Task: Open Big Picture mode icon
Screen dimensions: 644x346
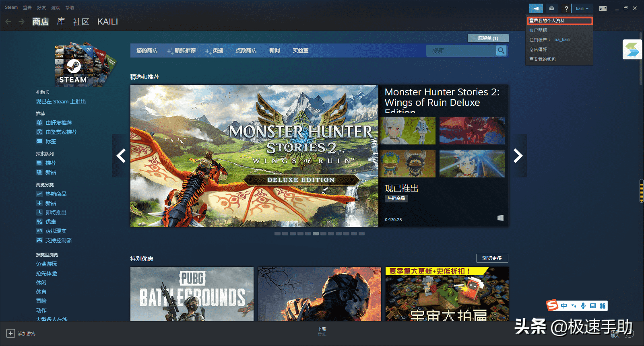Action: (603, 8)
